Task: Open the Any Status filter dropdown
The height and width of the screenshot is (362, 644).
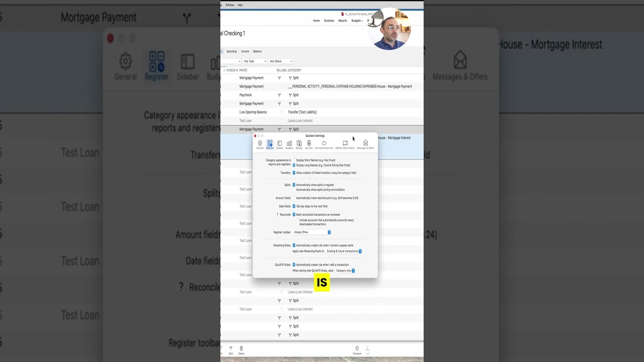Action: pyautogui.click(x=281, y=61)
